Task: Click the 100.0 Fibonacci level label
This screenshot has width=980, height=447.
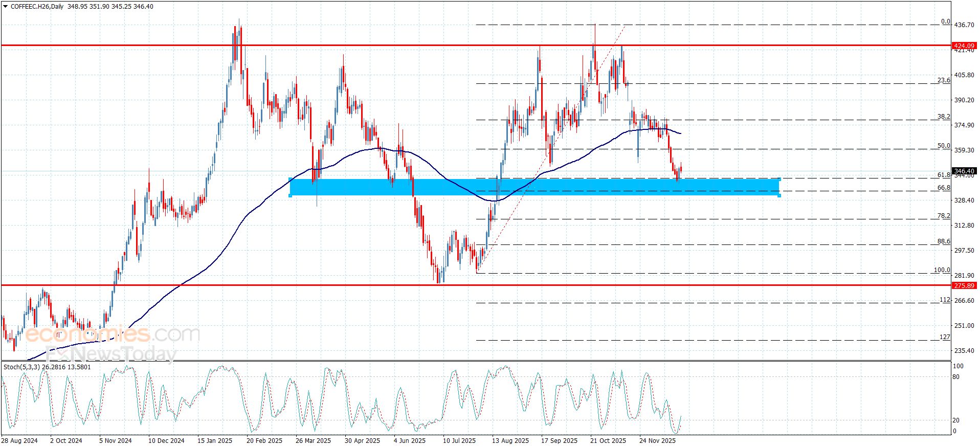Action: (x=942, y=270)
